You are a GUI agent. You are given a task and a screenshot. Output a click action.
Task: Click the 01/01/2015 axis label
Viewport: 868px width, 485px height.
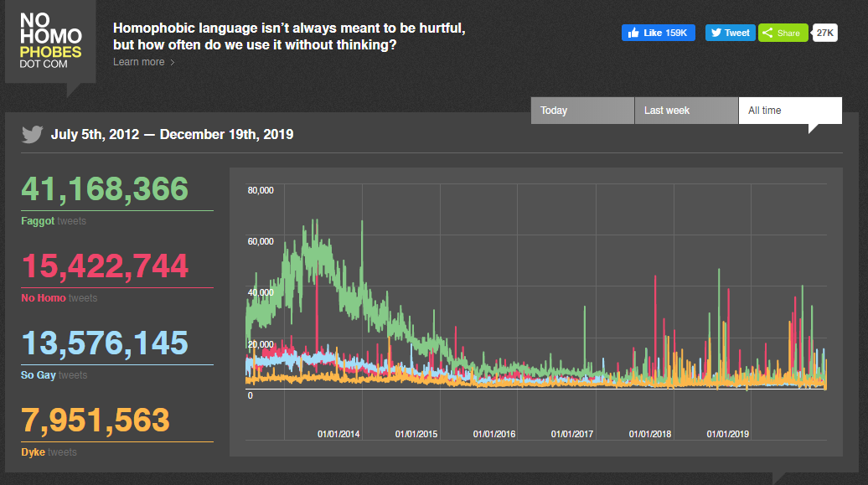tap(416, 434)
